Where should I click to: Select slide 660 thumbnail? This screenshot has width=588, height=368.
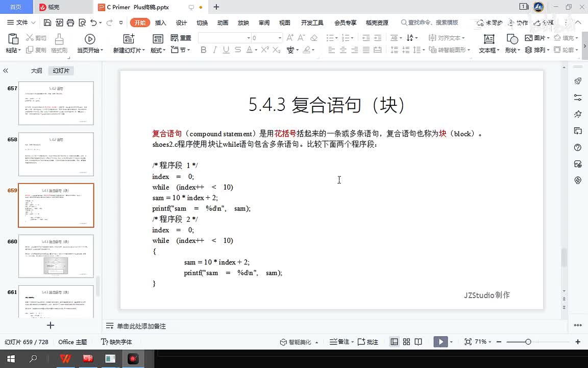(56, 256)
